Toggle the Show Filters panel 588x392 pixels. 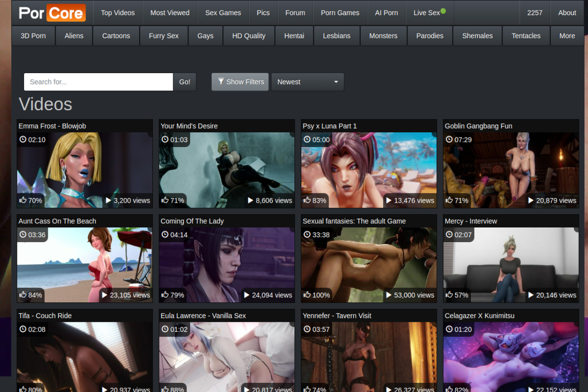click(240, 82)
